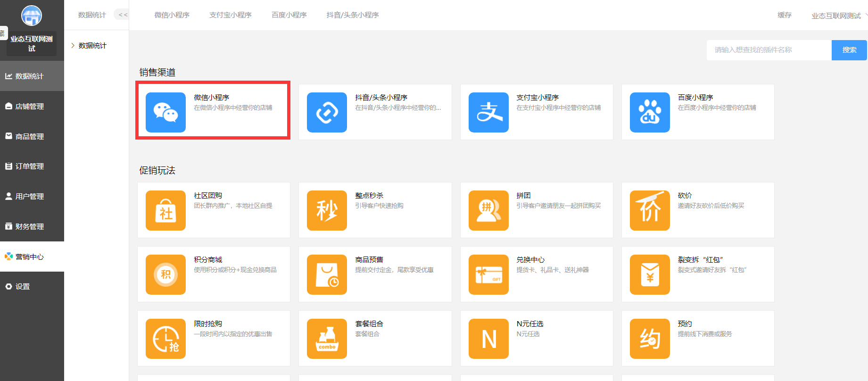Click the 百度小程序 Baidu paw icon
This screenshot has width=868, height=381.
650,112
